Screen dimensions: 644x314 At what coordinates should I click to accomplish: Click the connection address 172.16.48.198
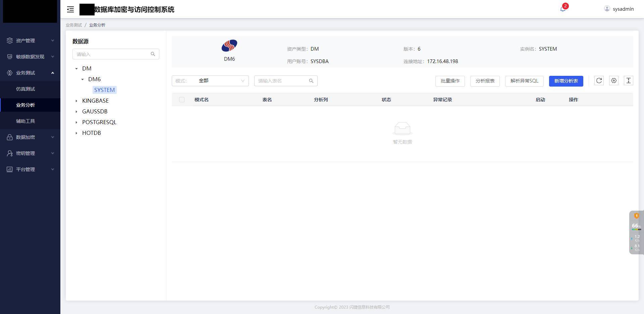click(442, 61)
